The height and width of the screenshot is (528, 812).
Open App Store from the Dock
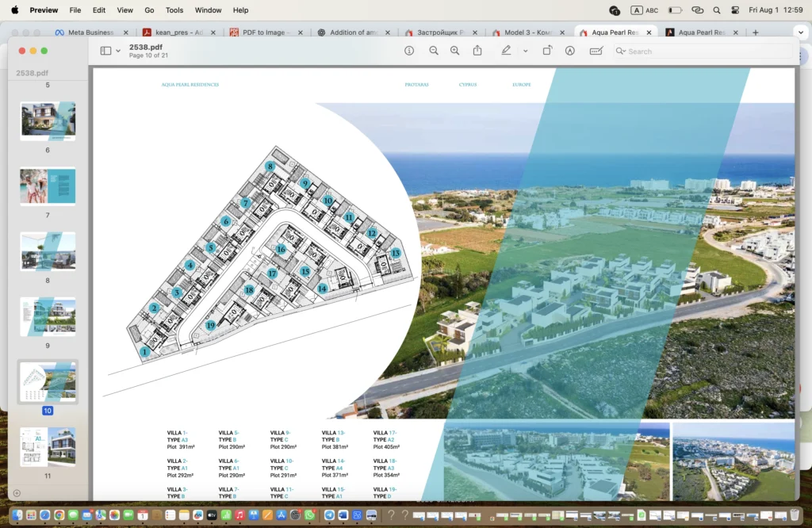[282, 515]
